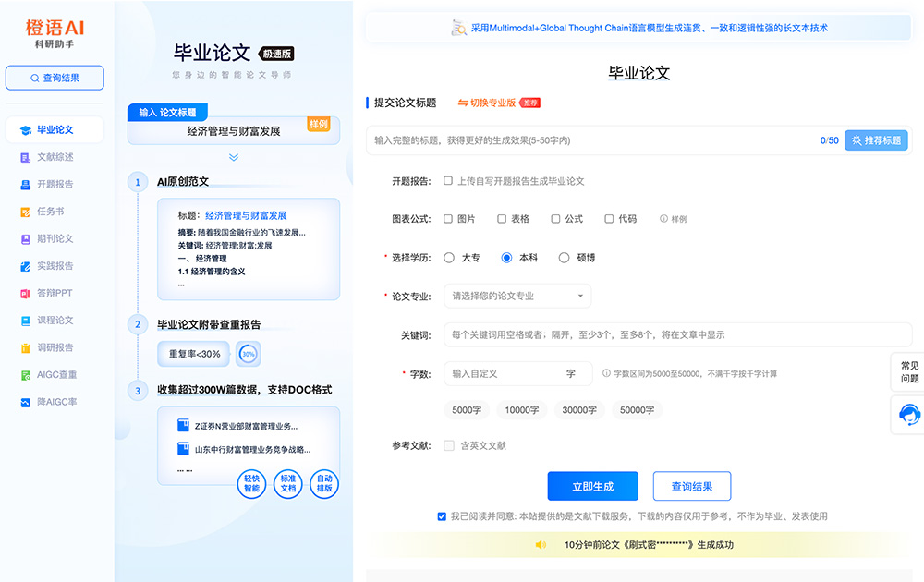Uncheck the 我已阅读并同意 agreement checkbox
The width and height of the screenshot is (924, 582).
(442, 516)
